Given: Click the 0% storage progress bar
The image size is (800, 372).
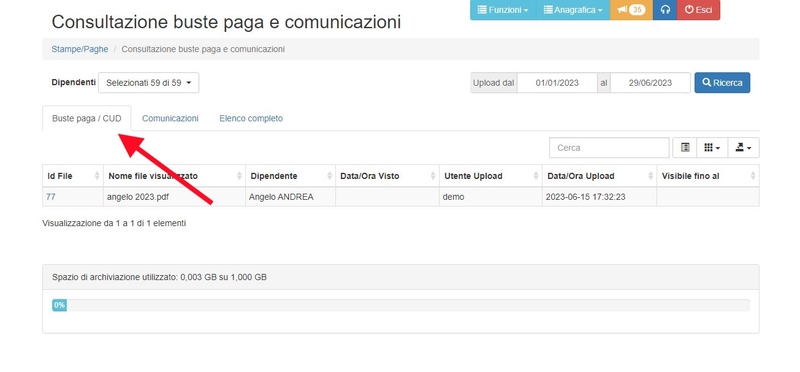Looking at the screenshot, I should click(x=401, y=305).
